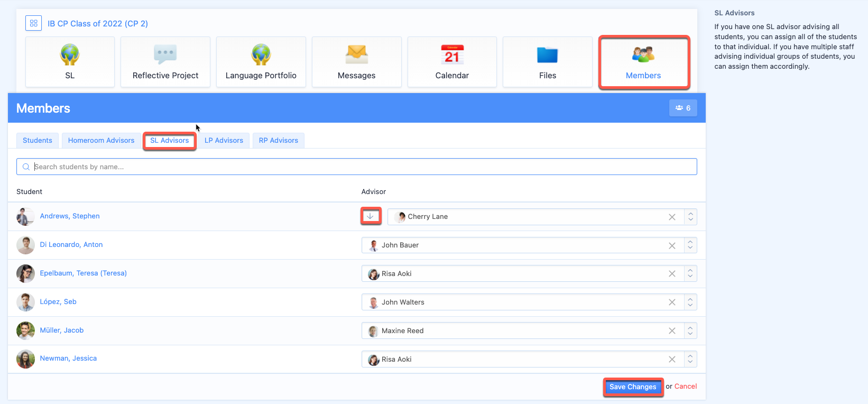This screenshot has width=868, height=404.
Task: Open Müller, Jacob student link
Action: (62, 330)
